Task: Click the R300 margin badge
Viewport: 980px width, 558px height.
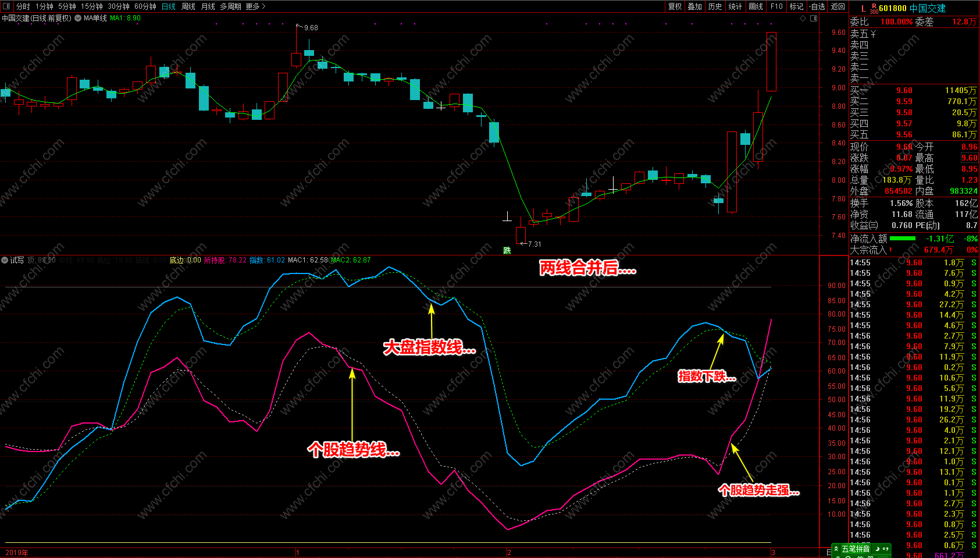Action: click(874, 8)
